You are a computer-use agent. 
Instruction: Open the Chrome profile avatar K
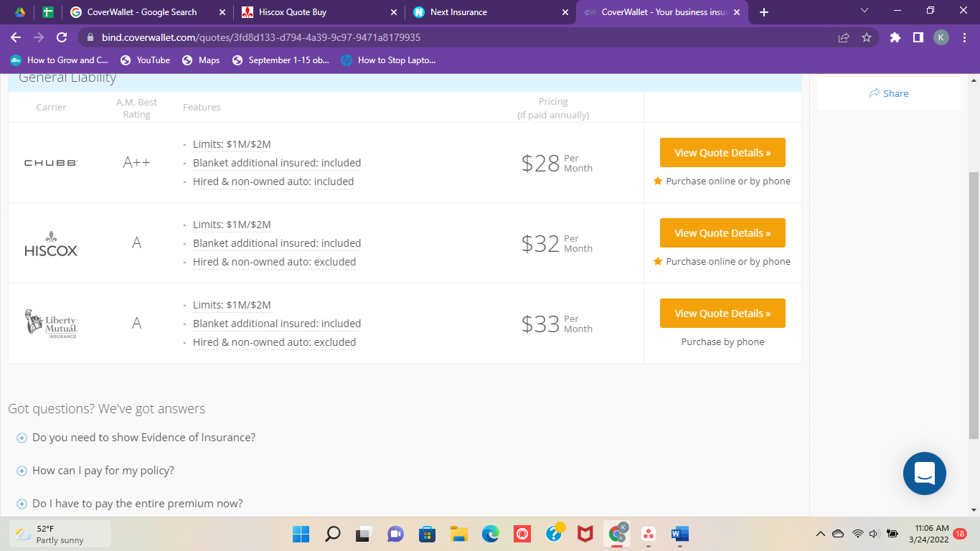pyautogui.click(x=941, y=37)
